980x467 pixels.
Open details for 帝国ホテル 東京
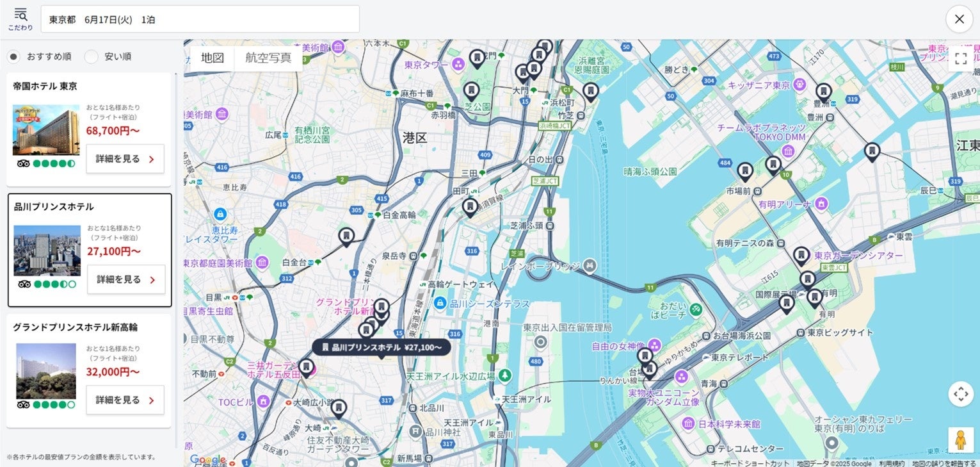coord(125,159)
